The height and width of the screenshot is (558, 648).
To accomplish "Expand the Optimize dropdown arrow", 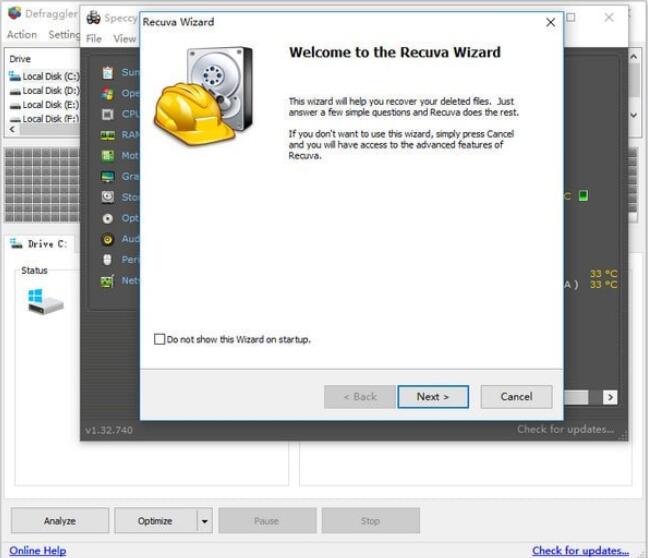I will (205, 521).
